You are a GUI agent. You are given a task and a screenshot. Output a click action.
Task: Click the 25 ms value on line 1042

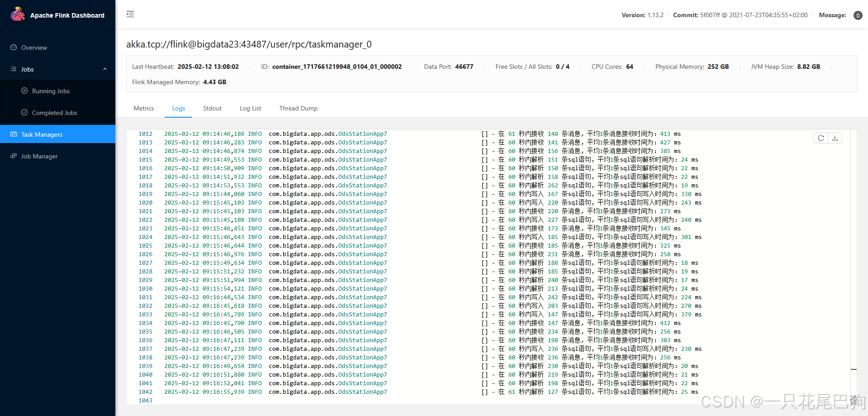point(690,392)
